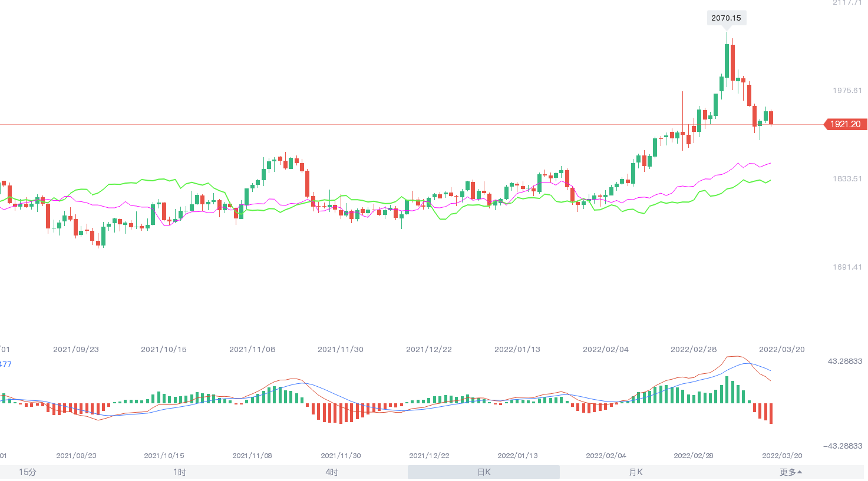This screenshot has height=481, width=868.
Task: Open the 4时 timeframe tab
Action: tap(332, 472)
